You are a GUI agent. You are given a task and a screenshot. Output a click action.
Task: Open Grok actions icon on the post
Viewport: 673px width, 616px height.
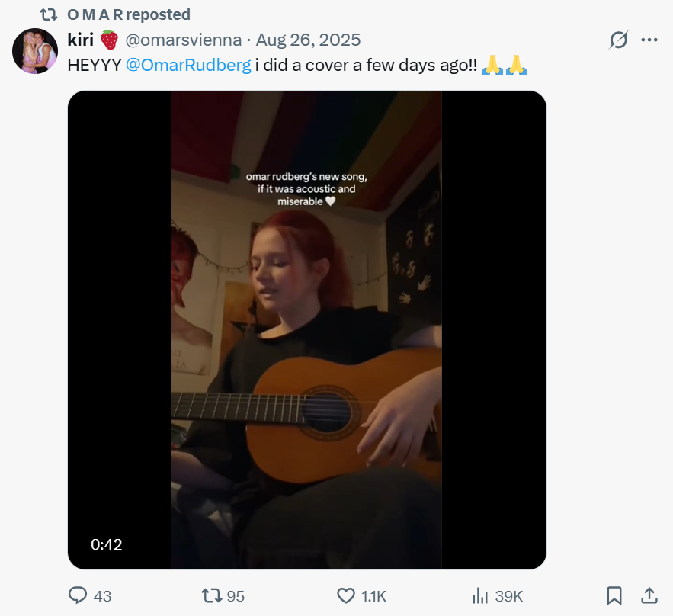coord(619,40)
